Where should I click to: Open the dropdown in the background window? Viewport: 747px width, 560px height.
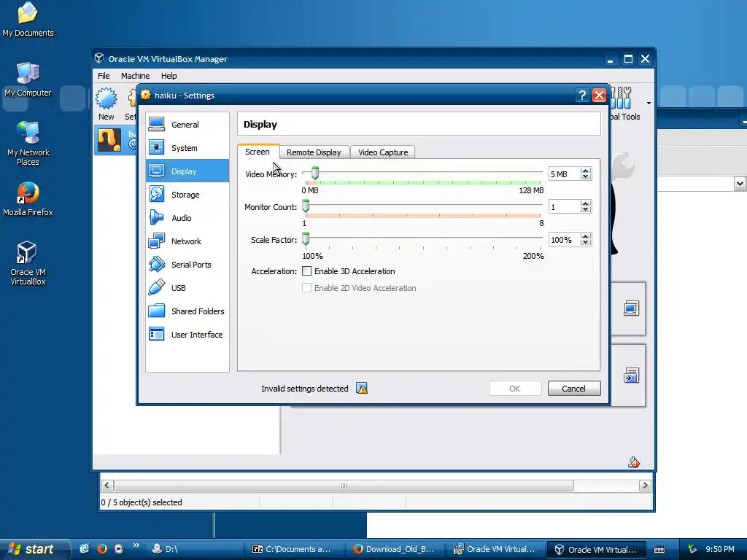tap(740, 183)
